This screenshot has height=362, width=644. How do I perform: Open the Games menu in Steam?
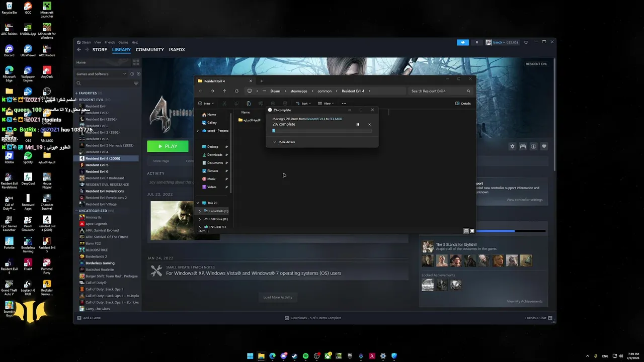click(x=123, y=42)
